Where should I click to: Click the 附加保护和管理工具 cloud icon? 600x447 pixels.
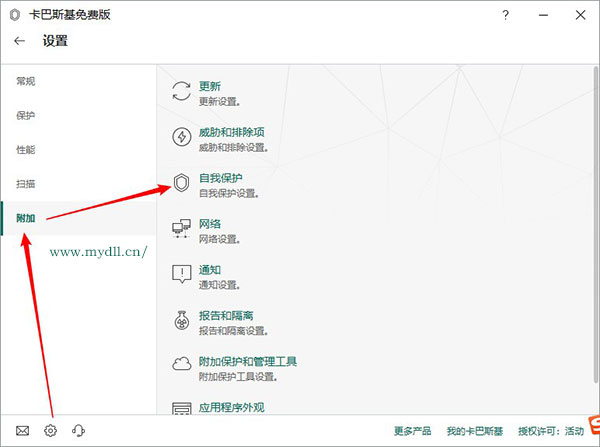[181, 364]
